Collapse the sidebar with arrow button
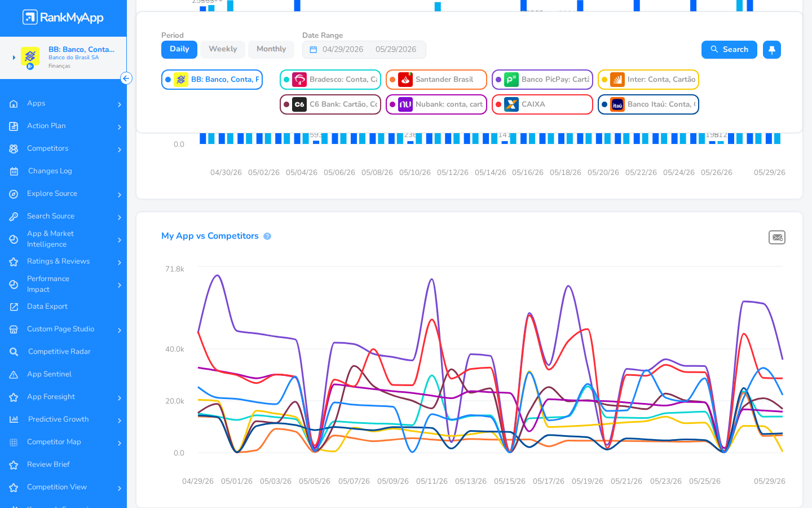812x508 pixels. coord(126,78)
